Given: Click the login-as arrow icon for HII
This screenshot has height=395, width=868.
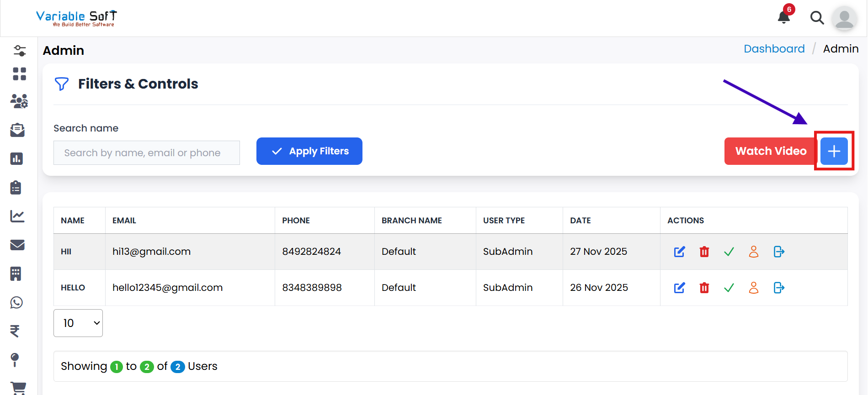Looking at the screenshot, I should click(779, 252).
